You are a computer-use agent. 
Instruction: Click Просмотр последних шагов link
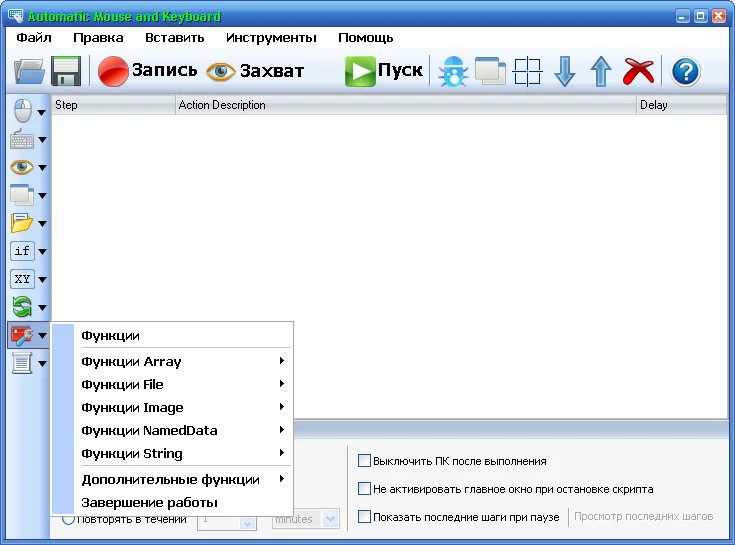tap(643, 516)
